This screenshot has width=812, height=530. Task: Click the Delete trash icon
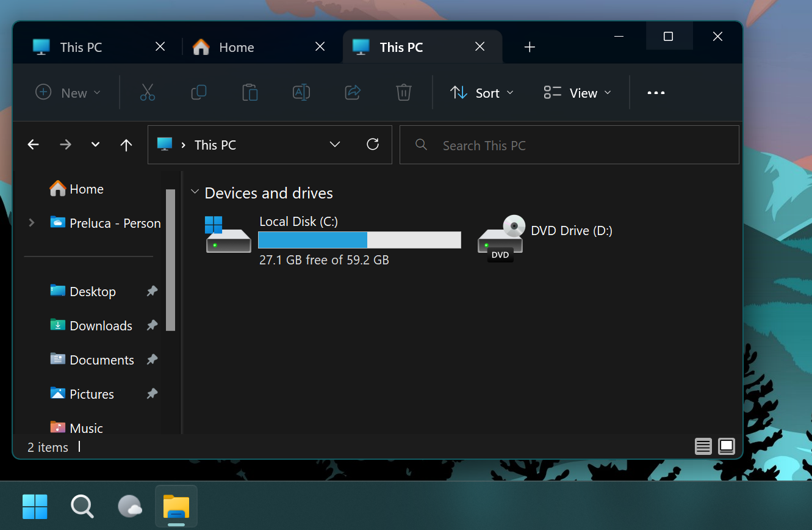(403, 92)
